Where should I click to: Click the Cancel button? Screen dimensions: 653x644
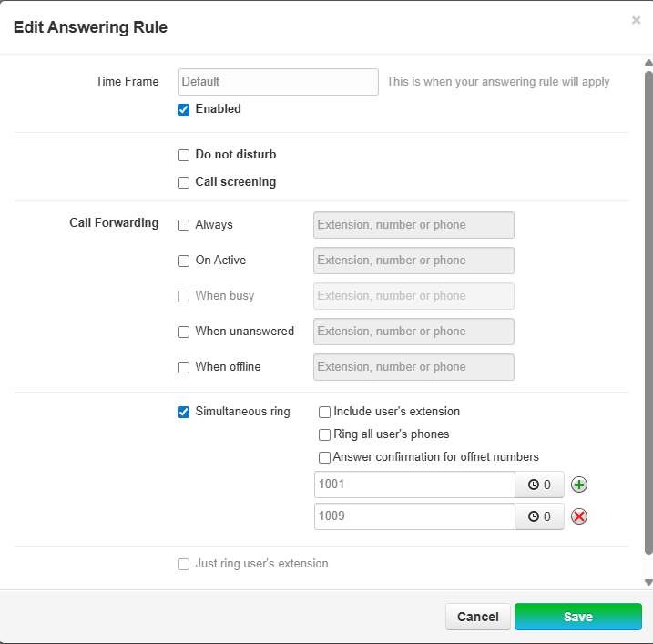point(478,617)
